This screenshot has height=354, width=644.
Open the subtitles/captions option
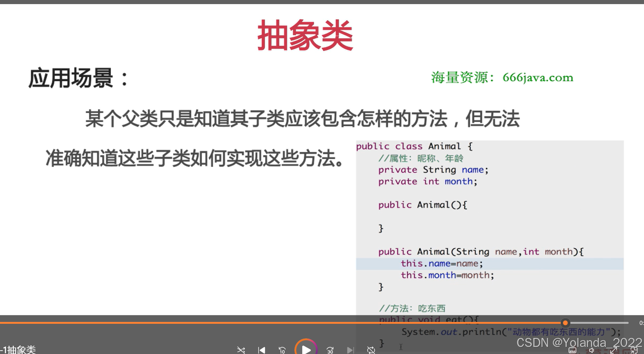tap(572, 350)
